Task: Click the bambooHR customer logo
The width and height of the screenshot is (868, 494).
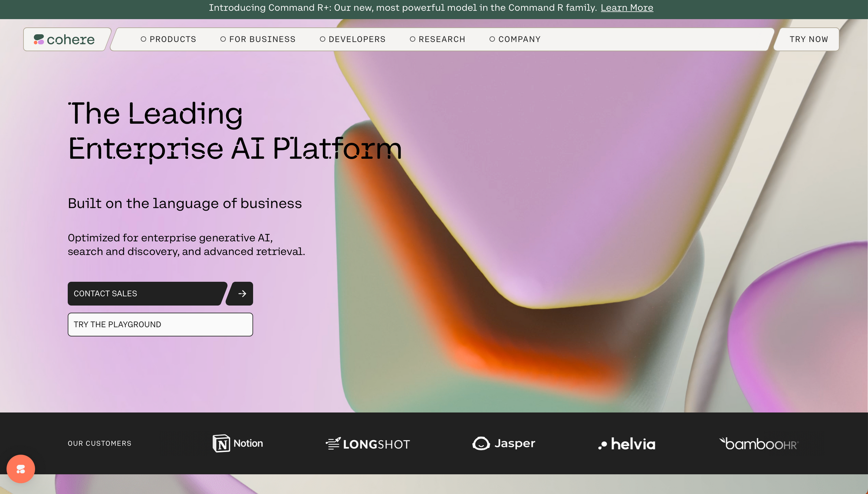Action: coord(759,444)
